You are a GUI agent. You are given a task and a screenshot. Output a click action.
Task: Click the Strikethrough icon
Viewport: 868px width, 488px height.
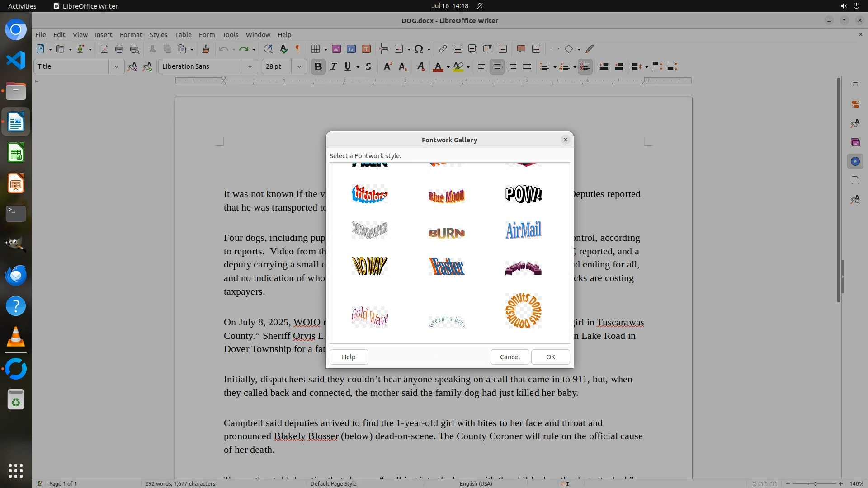click(x=368, y=67)
